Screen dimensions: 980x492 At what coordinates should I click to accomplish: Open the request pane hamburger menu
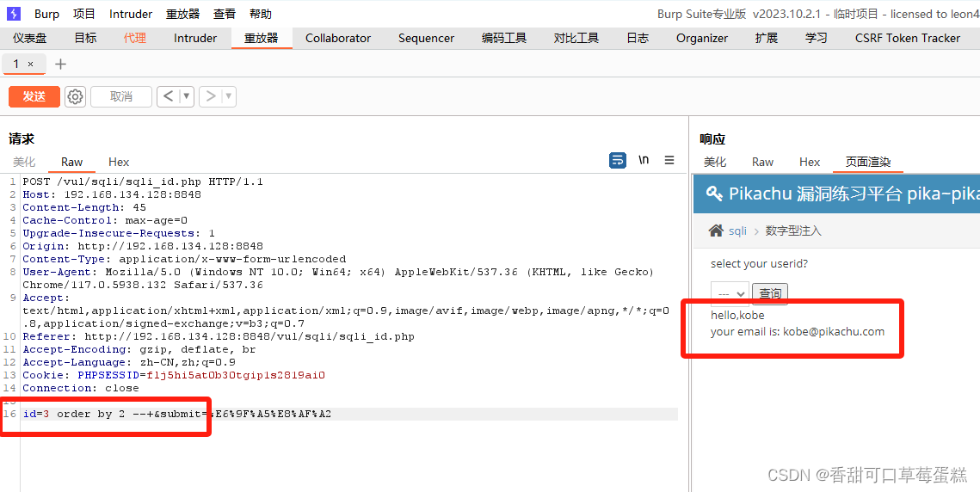tap(669, 160)
